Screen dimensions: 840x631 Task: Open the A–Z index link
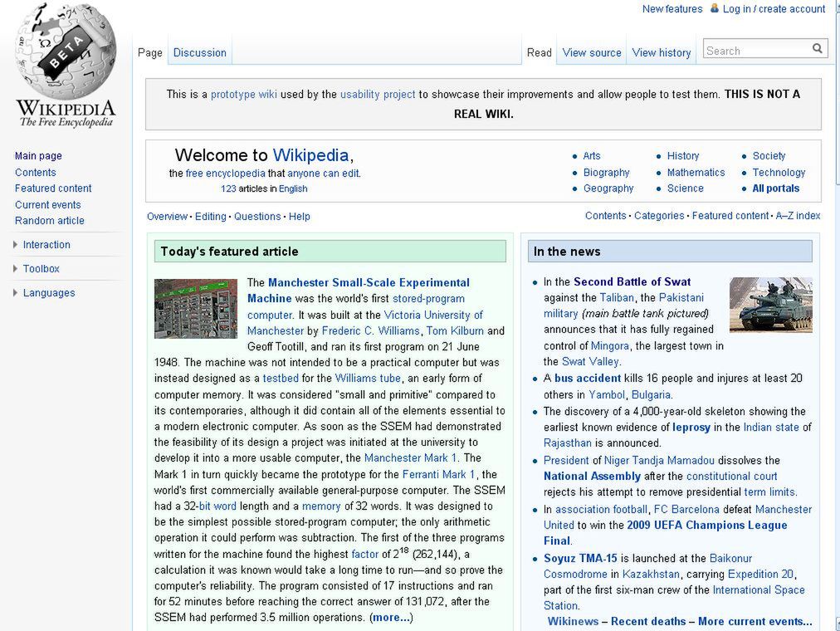(798, 216)
